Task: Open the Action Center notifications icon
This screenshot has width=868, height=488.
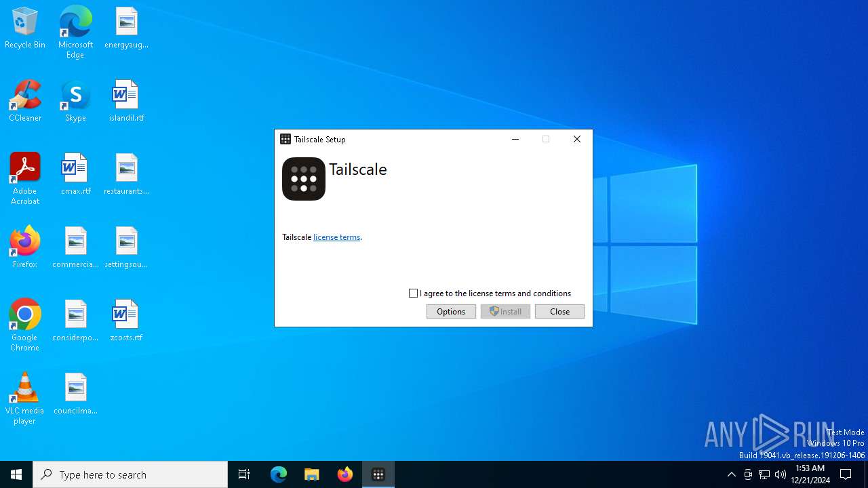Action: pos(846,474)
